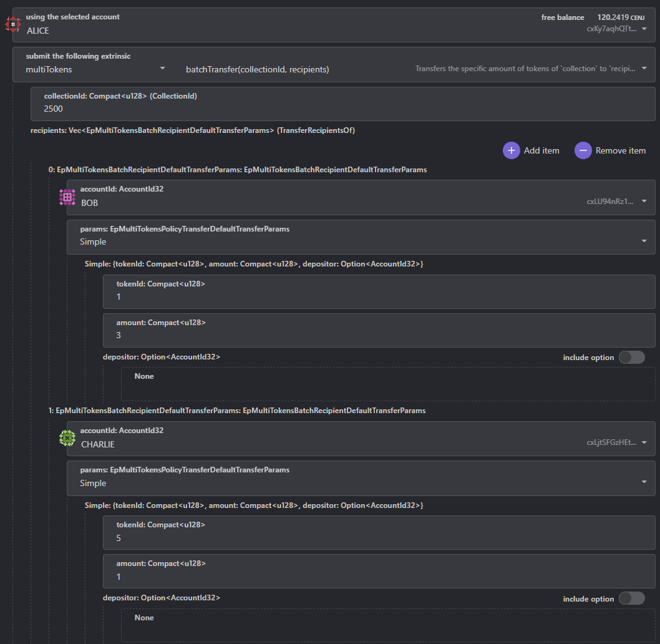The width and height of the screenshot is (660, 644).
Task: Click the CHARLIE account identicon
Action: pos(67,438)
